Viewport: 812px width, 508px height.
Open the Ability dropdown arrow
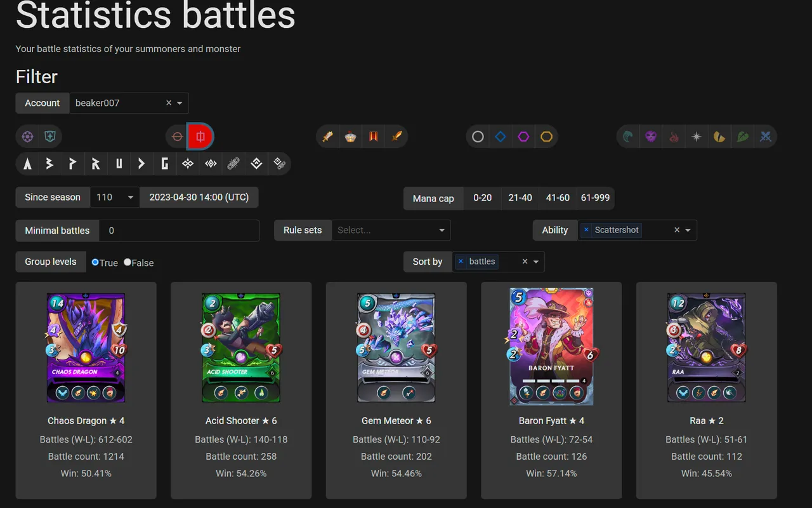pos(688,230)
